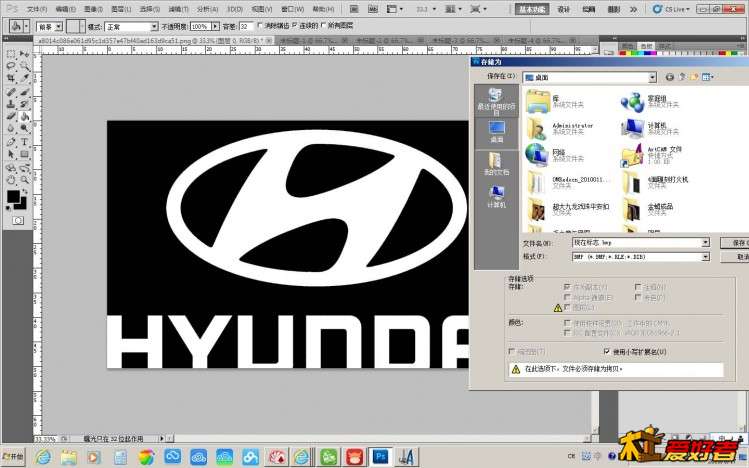Select the Paint Bucket tool
This screenshot has height=468, width=749.
click(24, 116)
